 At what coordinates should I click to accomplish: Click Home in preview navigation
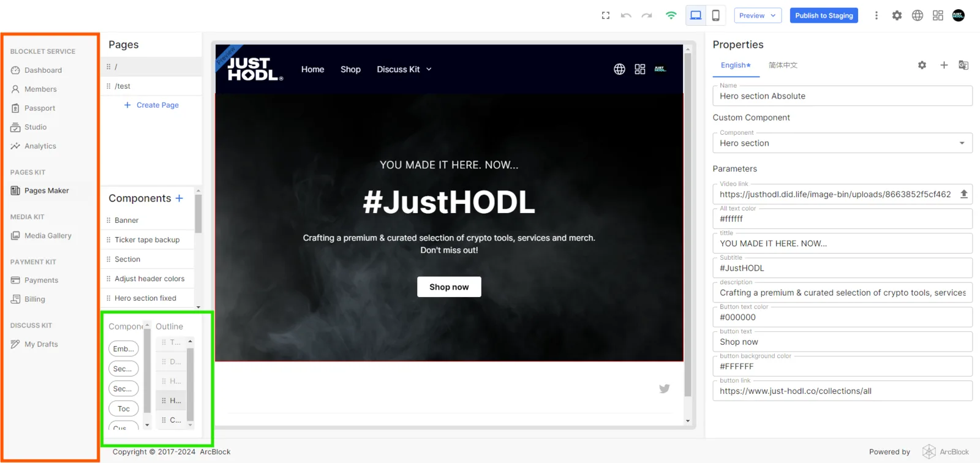(312, 69)
